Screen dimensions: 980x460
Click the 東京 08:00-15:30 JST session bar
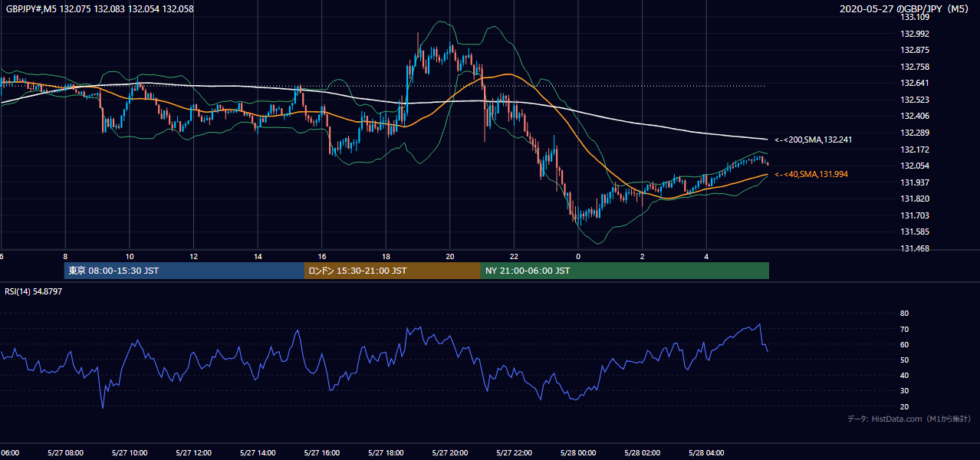(185, 271)
